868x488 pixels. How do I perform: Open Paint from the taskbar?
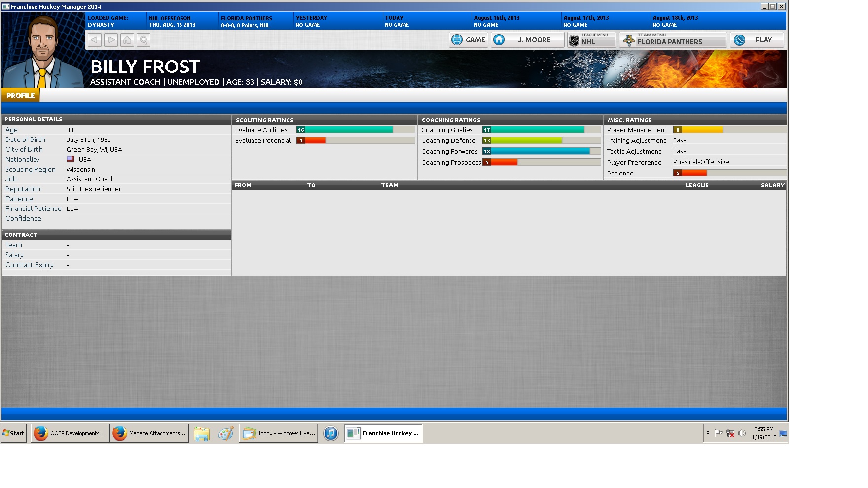pyautogui.click(x=226, y=433)
